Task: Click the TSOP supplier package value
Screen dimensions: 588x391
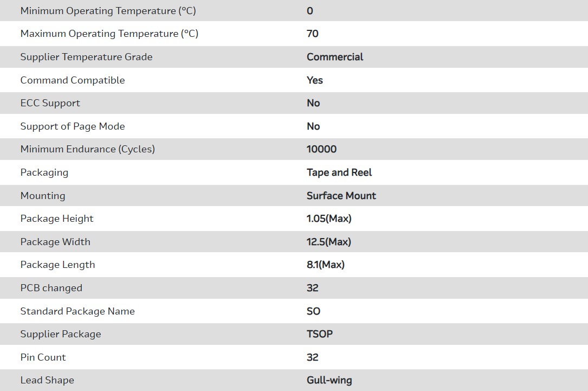Action: tap(320, 334)
